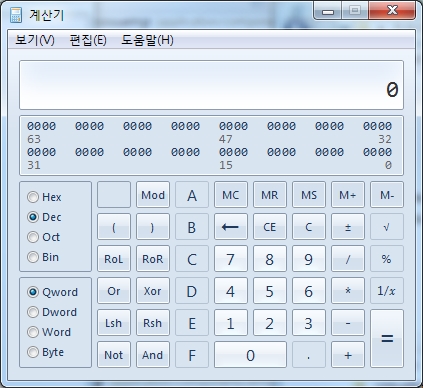This screenshot has height=388, width=423.
Task: Click the Lsh shift left button
Action: point(114,323)
